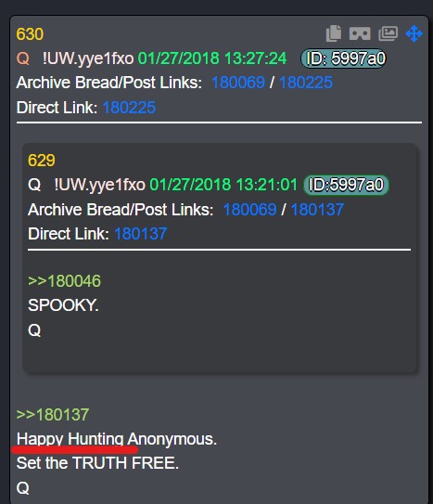Click the ID:5997a0 badge on post 629
433x504 pixels.
[346, 185]
